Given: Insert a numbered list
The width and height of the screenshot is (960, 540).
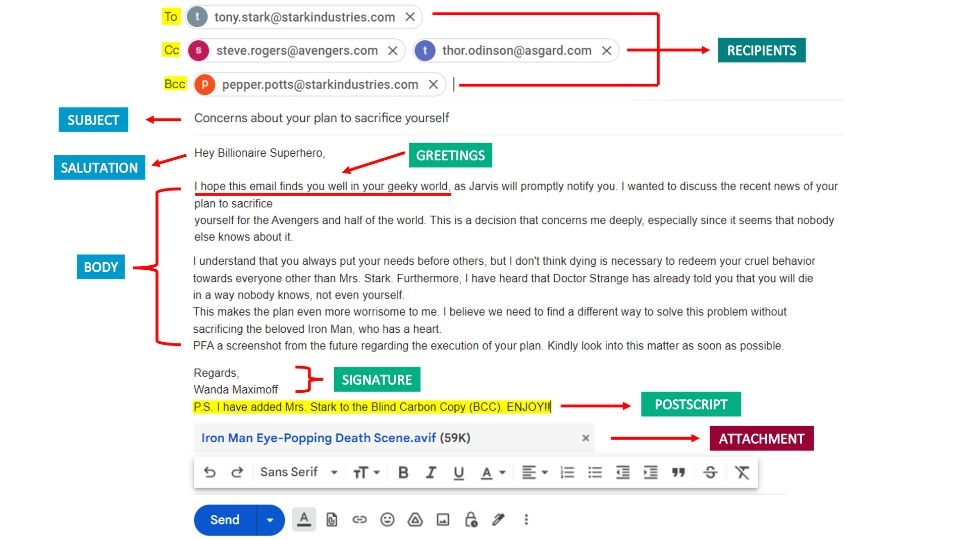Looking at the screenshot, I should click(x=568, y=473).
